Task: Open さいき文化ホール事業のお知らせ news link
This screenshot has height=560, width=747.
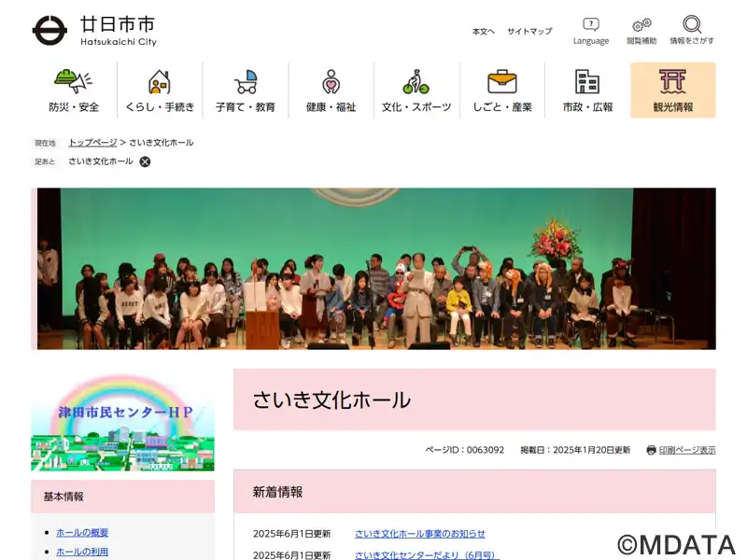Action: [x=419, y=534]
